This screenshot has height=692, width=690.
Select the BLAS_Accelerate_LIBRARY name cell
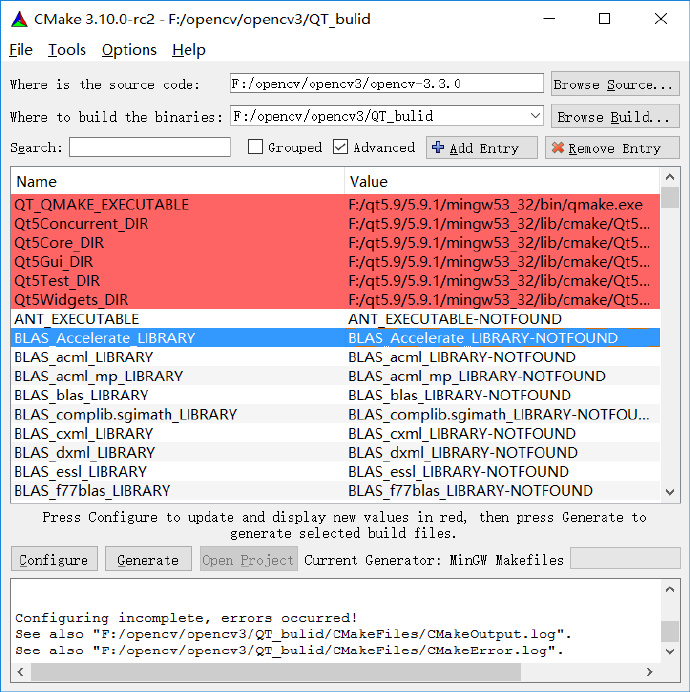coord(177,338)
